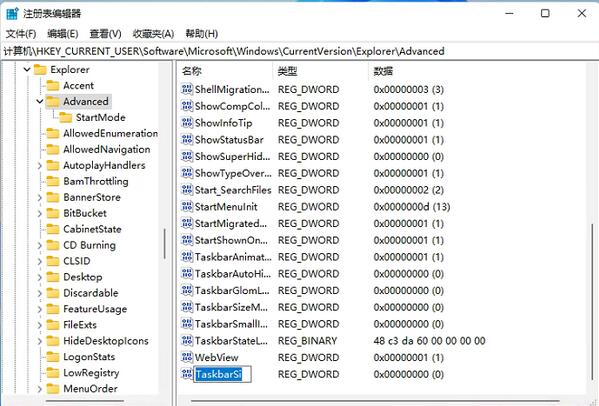Click the TaskbarStateL binary value's icon

(187, 341)
